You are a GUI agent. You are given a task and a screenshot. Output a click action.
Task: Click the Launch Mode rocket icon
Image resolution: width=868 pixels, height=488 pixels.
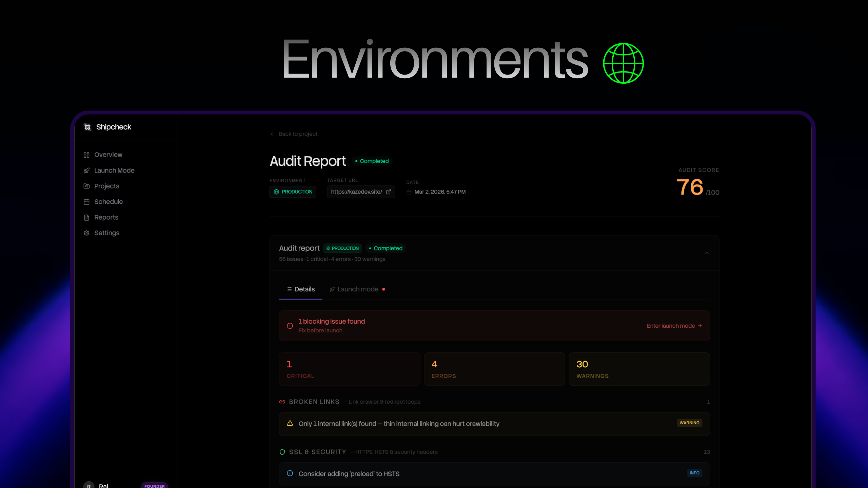[86, 170]
